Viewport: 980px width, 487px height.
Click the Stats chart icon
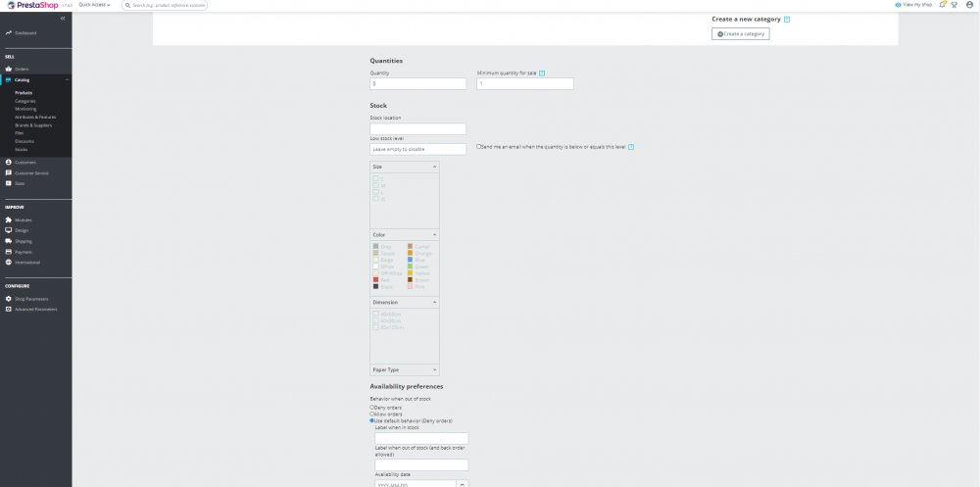point(9,183)
